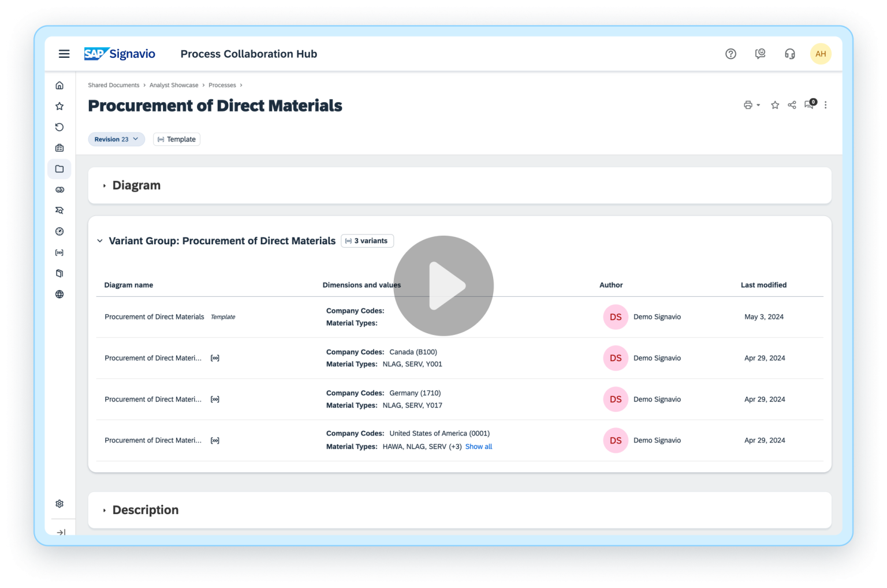Click the headset support icon in top bar
Image resolution: width=887 pixels, height=588 pixels.
pos(789,54)
